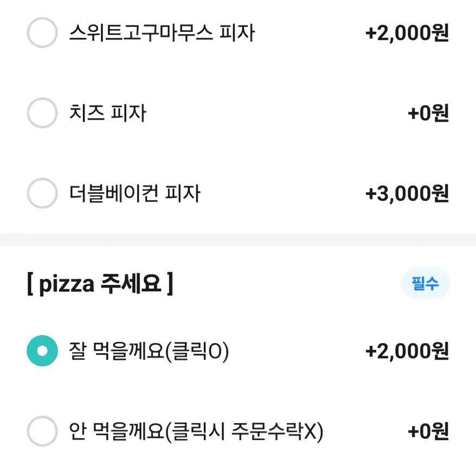The image size is (476, 471).
Task: Choose the 치즈 피자 radio circle
Action: pyautogui.click(x=42, y=113)
